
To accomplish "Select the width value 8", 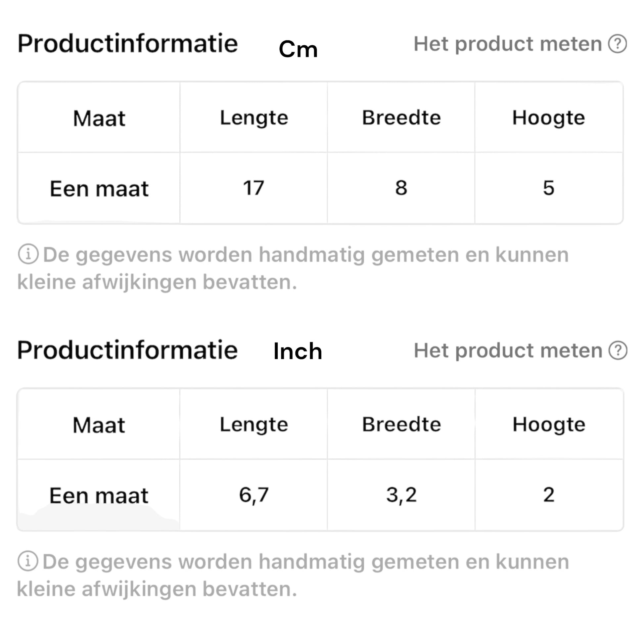I will coord(401,188).
